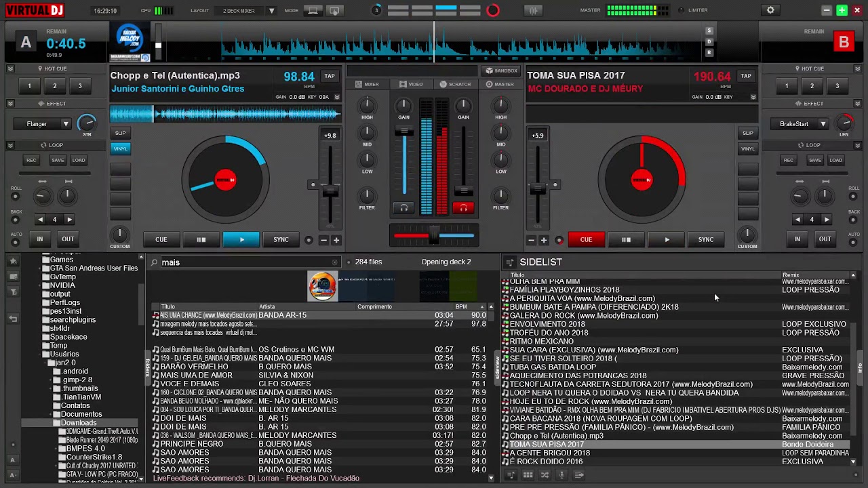
Task: Click the shuffle icon below sidelist
Action: pyautogui.click(x=545, y=475)
